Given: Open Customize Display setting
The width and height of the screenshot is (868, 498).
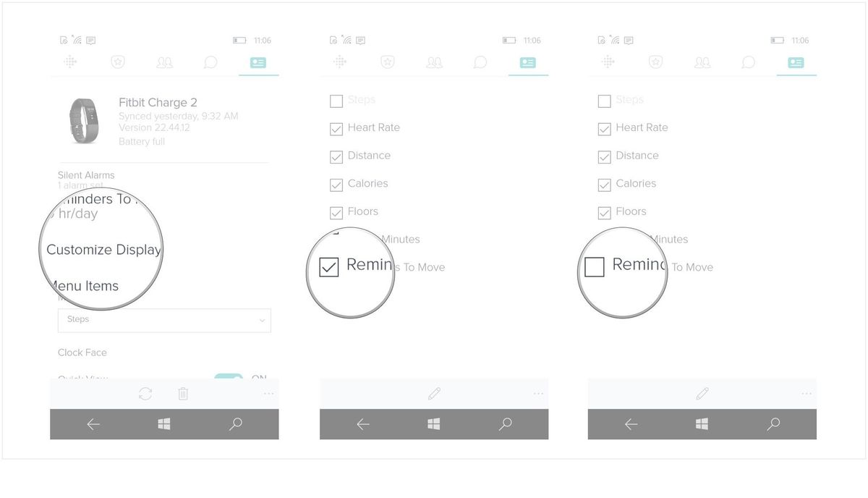Looking at the screenshot, I should tap(103, 250).
